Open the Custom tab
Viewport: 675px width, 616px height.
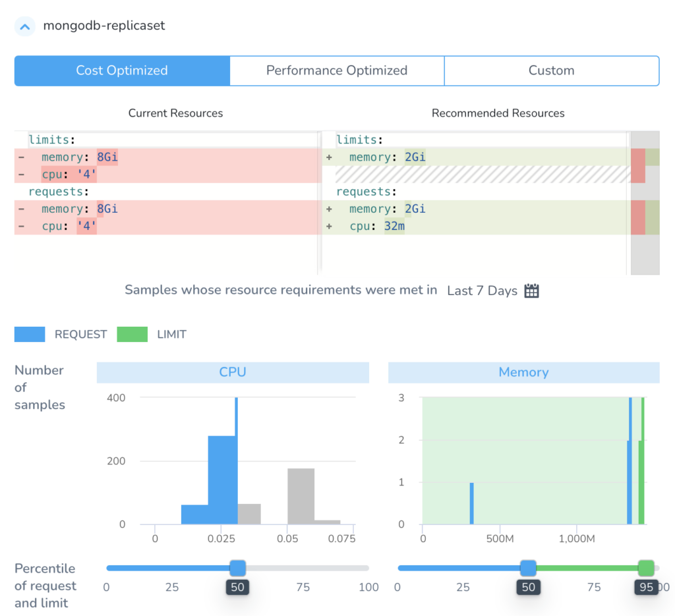pyautogui.click(x=552, y=70)
